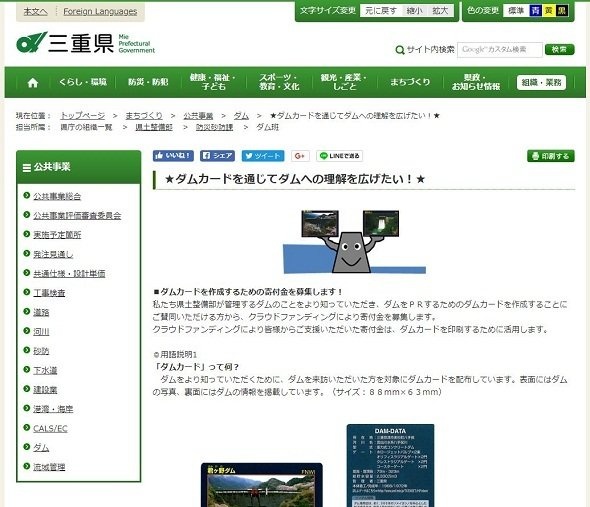590x507 pixels.
Task: Reset text size with 元に戻す
Action: point(381,11)
